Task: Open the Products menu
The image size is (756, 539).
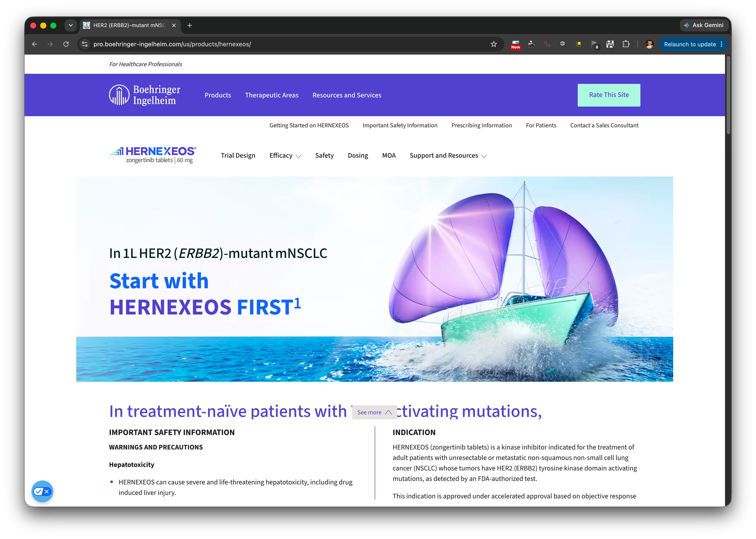Action: [218, 95]
